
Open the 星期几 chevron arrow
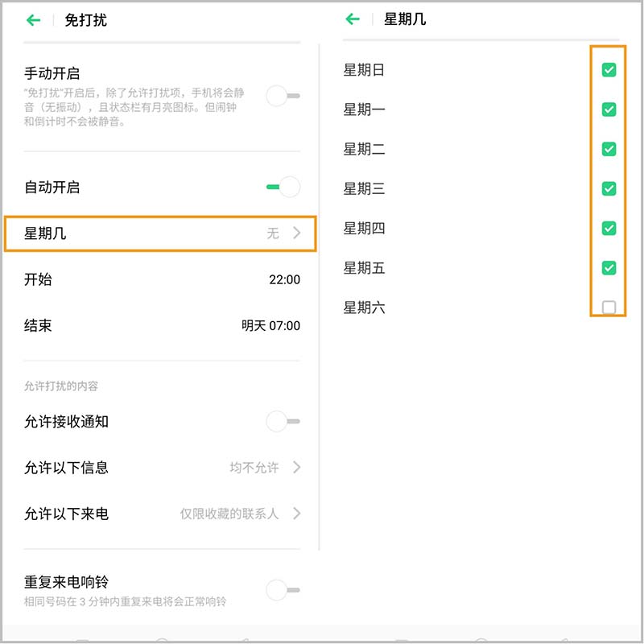point(296,233)
